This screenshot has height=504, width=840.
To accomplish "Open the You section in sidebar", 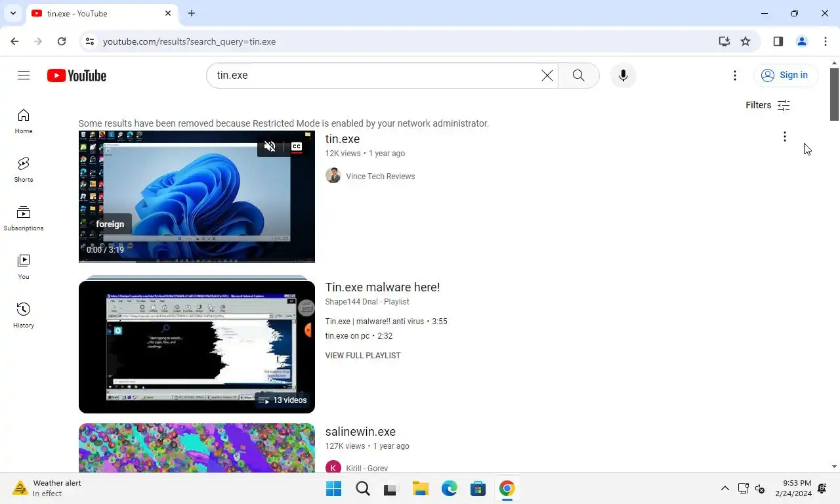I will (x=24, y=267).
